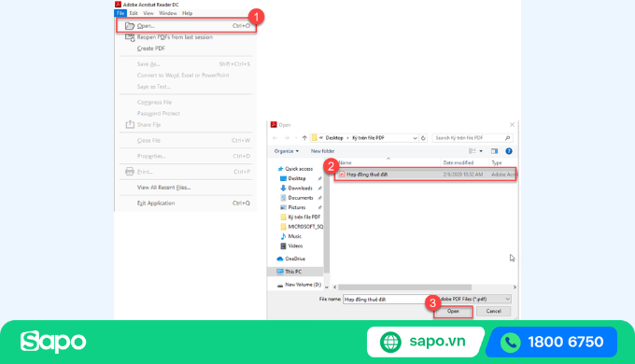
Task: Click horizontal scrollbar right arrow
Action: (x=515, y=287)
